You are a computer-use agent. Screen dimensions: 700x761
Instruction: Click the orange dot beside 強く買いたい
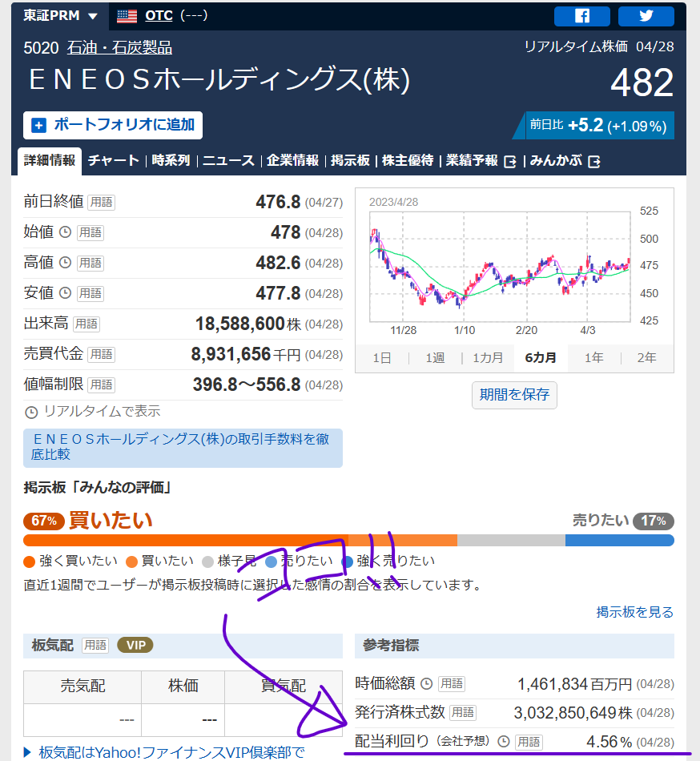(x=29, y=562)
